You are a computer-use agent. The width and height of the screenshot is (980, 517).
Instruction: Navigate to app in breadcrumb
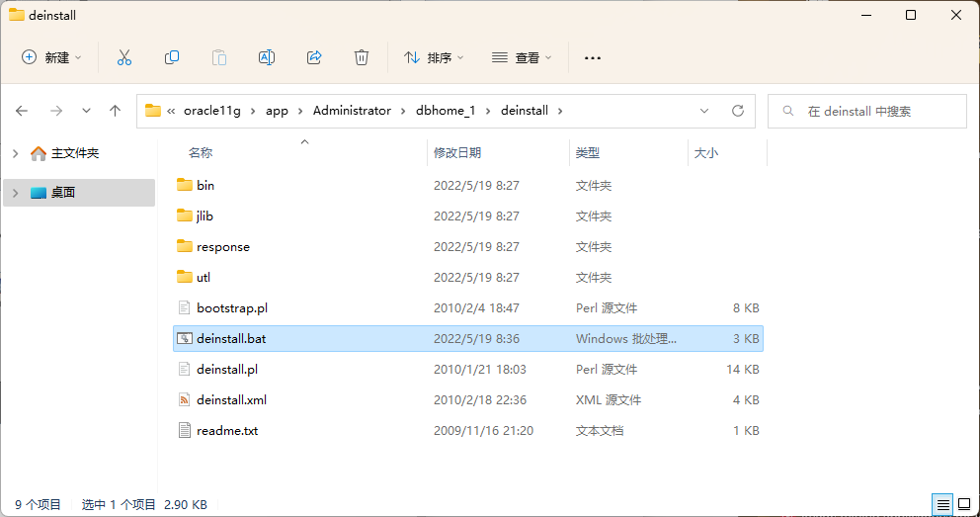click(277, 111)
